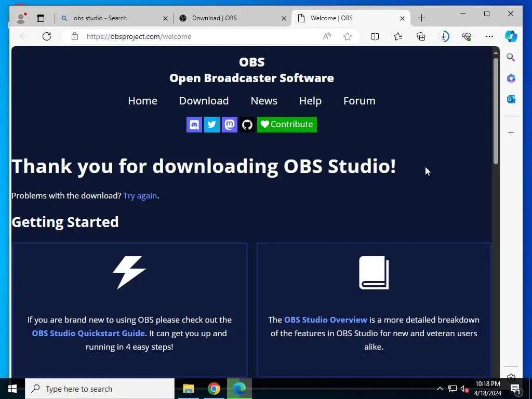Open the Windows Start menu
The image size is (532, 399).
pyautogui.click(x=12, y=389)
